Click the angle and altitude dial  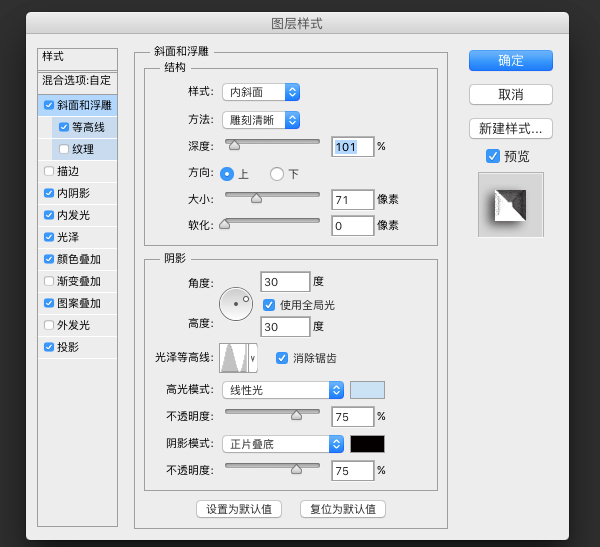point(236,303)
